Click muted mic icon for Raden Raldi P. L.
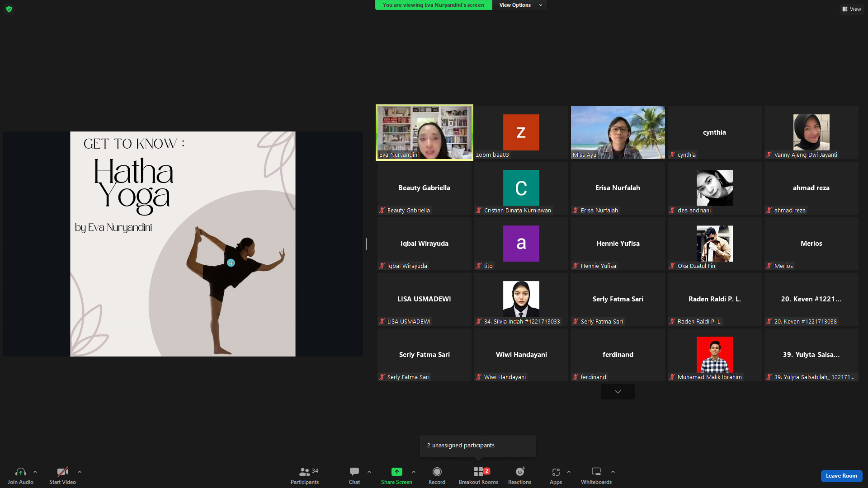 coord(673,322)
